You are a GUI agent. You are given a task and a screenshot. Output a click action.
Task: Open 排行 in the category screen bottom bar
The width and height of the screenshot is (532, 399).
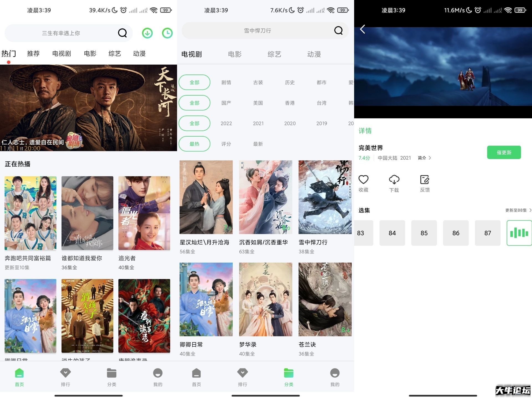coord(242,377)
